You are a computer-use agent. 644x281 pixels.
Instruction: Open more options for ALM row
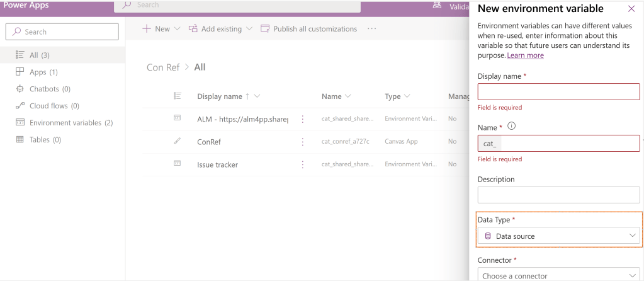pos(302,118)
